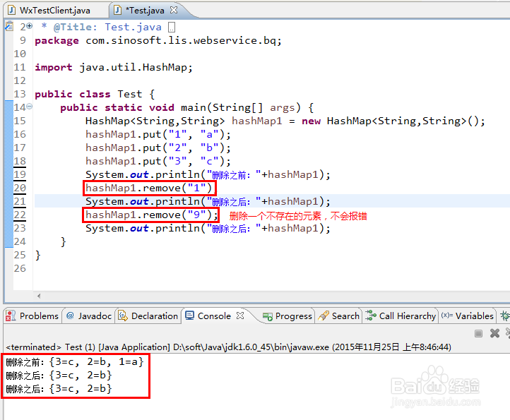Click the Debug bug icon tab at right
The width and height of the screenshot is (510, 420).
pyautogui.click(x=505, y=316)
